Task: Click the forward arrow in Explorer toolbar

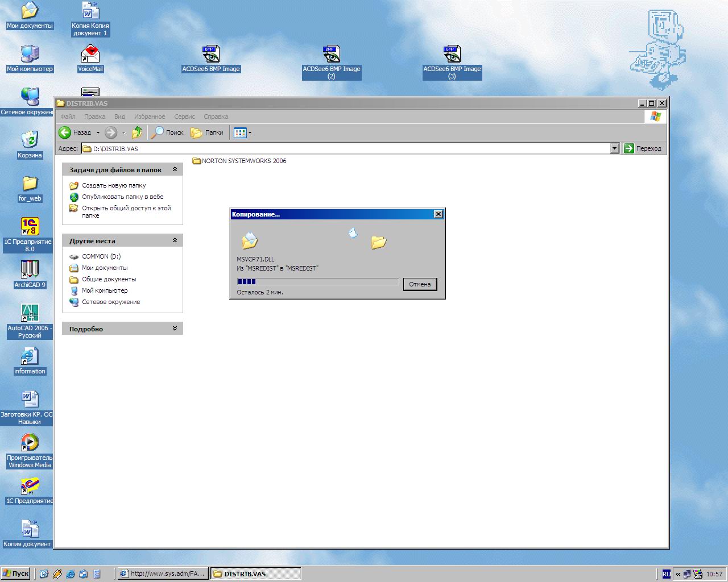Action: pyautogui.click(x=111, y=132)
